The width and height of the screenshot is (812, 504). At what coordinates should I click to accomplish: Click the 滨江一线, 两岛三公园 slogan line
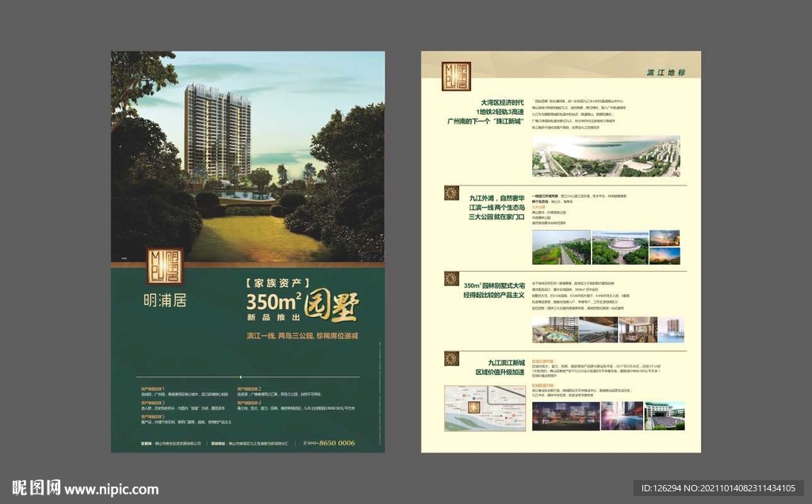coord(302,336)
